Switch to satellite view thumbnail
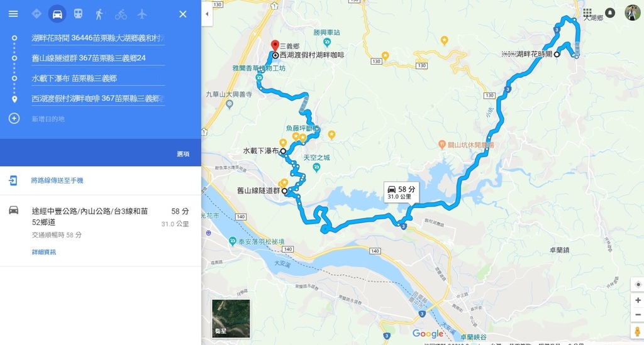The image size is (644, 345). tap(231, 319)
